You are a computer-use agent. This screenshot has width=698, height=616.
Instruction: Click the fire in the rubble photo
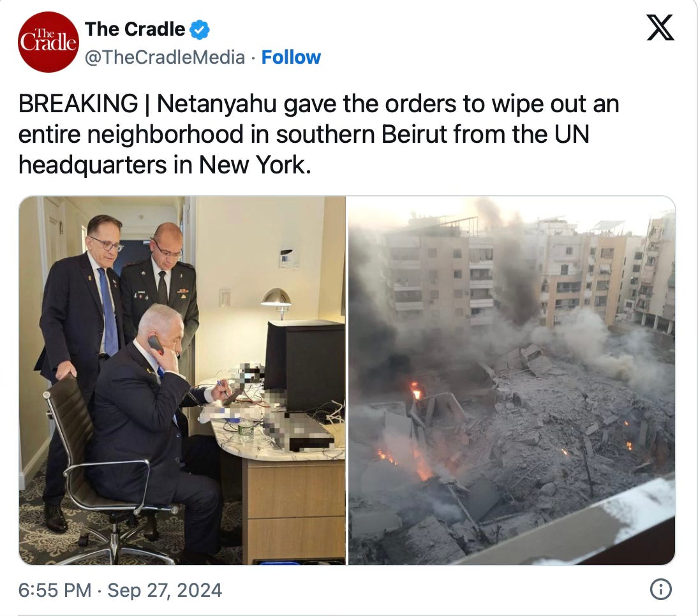click(x=416, y=392)
